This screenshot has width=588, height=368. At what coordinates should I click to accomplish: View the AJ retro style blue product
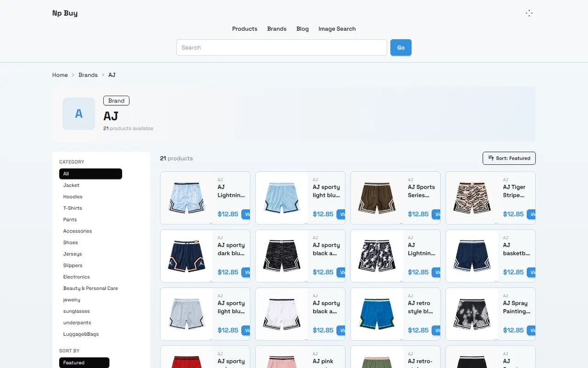point(436,330)
